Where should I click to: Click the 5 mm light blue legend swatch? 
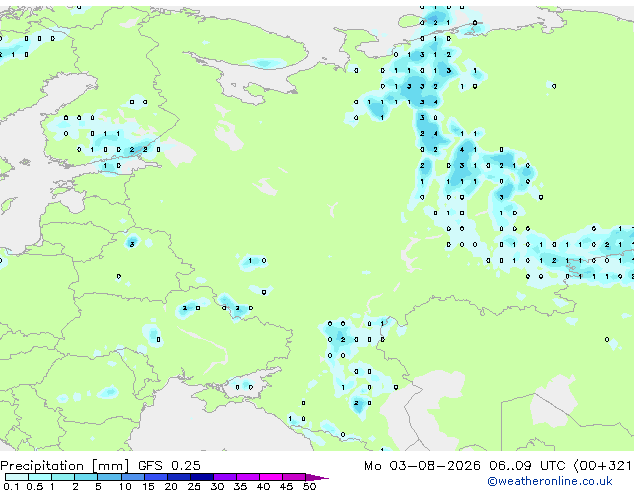tap(109, 477)
